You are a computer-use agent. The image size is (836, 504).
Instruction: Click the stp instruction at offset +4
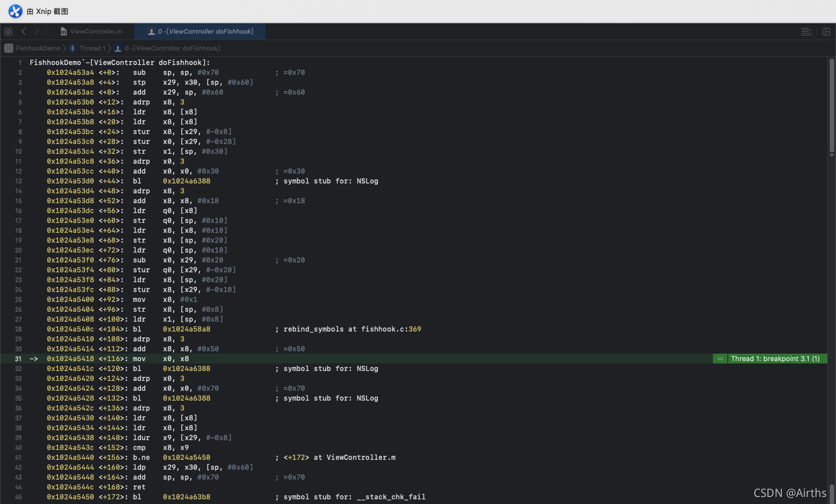pos(193,82)
